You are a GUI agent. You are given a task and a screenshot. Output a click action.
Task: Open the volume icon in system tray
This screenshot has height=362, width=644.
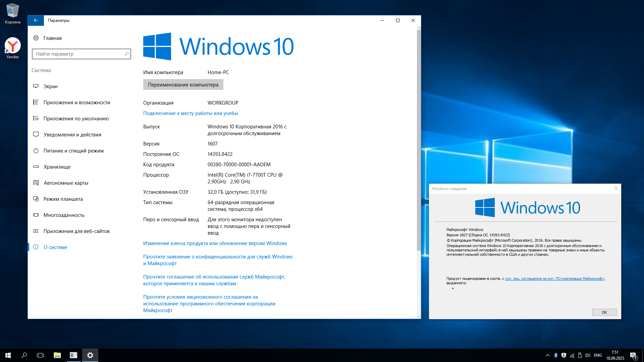click(587, 355)
